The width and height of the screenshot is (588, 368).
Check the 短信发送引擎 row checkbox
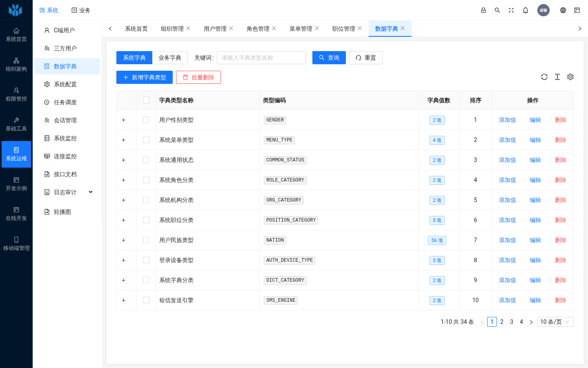[146, 300]
